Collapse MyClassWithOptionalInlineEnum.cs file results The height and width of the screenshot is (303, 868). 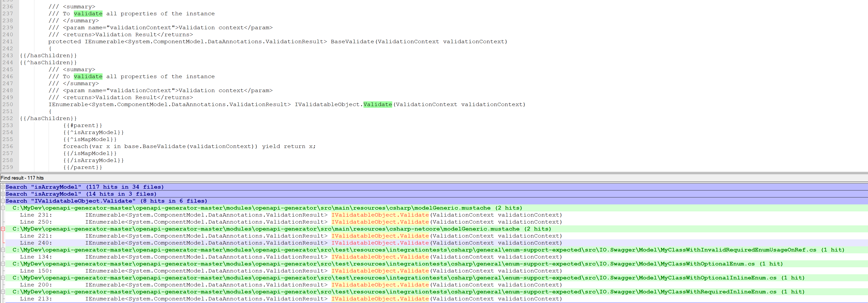tap(3, 278)
